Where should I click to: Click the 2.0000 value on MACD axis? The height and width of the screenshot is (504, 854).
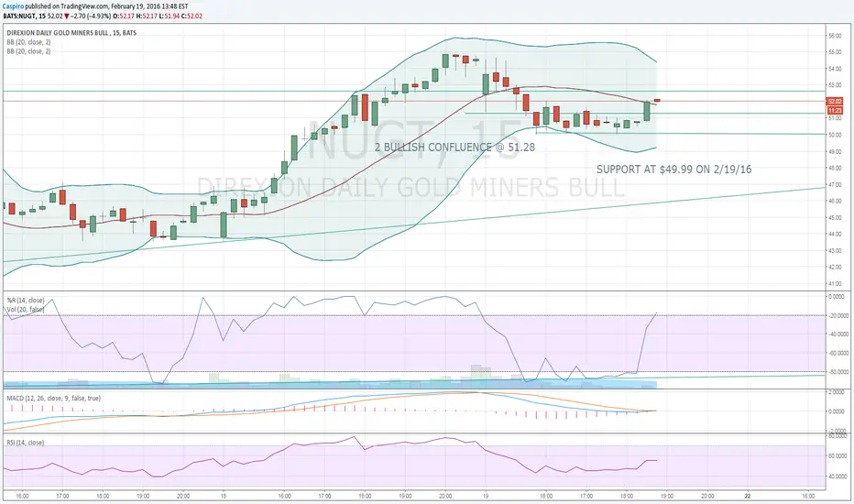point(837,392)
